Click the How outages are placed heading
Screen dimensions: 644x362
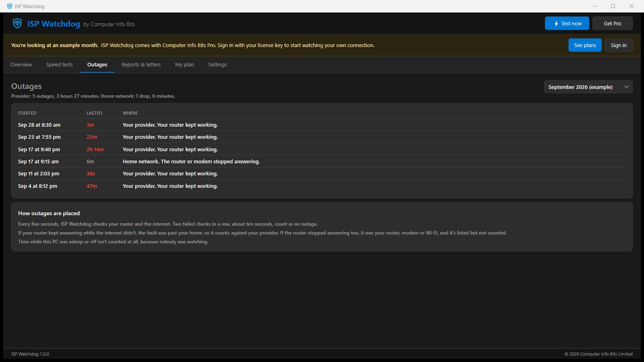[49, 213]
